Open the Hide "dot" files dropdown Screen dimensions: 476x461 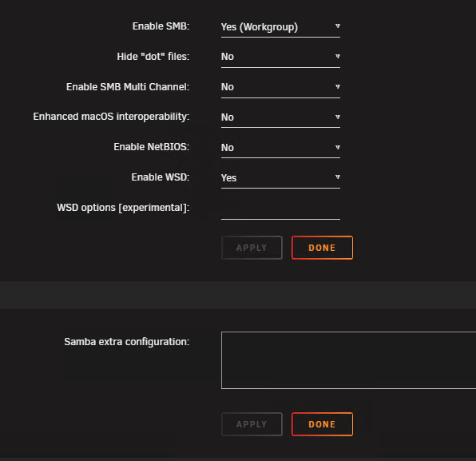pyautogui.click(x=280, y=57)
